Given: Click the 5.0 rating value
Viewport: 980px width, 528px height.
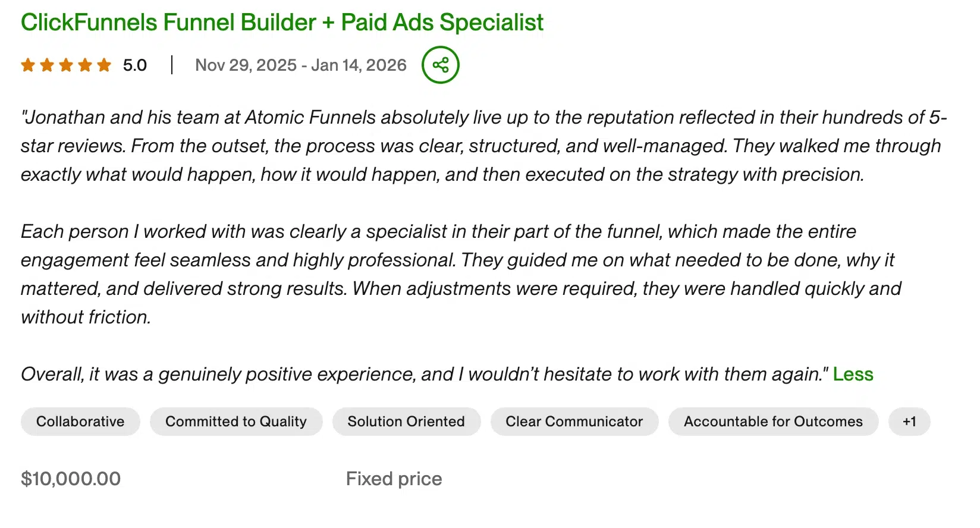Looking at the screenshot, I should coord(134,65).
